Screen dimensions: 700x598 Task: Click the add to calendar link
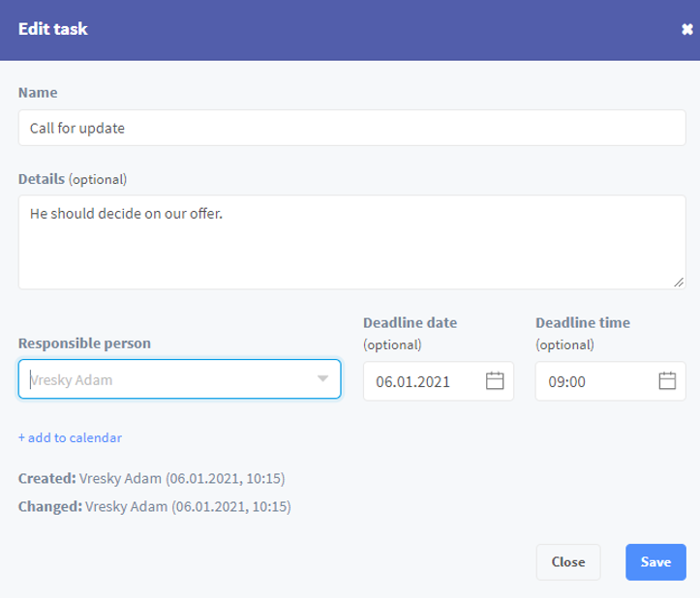coord(70,437)
